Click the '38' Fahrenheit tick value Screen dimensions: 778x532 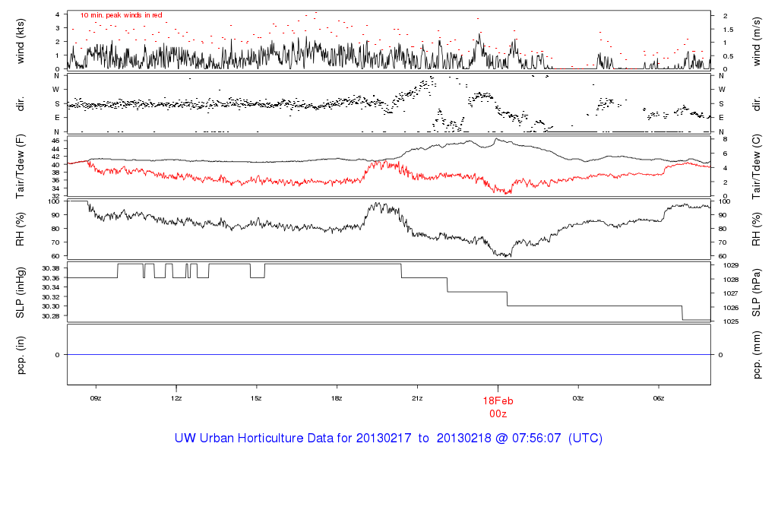[x=55, y=173]
